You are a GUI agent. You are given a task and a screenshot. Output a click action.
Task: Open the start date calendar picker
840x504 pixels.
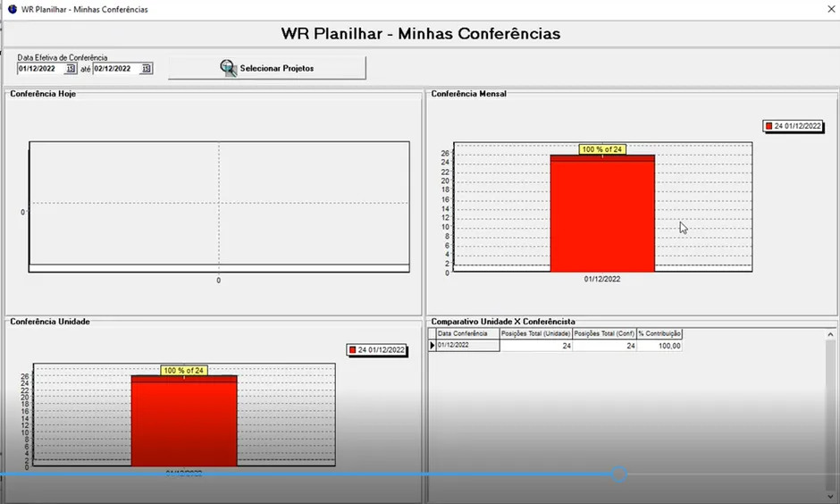point(71,69)
